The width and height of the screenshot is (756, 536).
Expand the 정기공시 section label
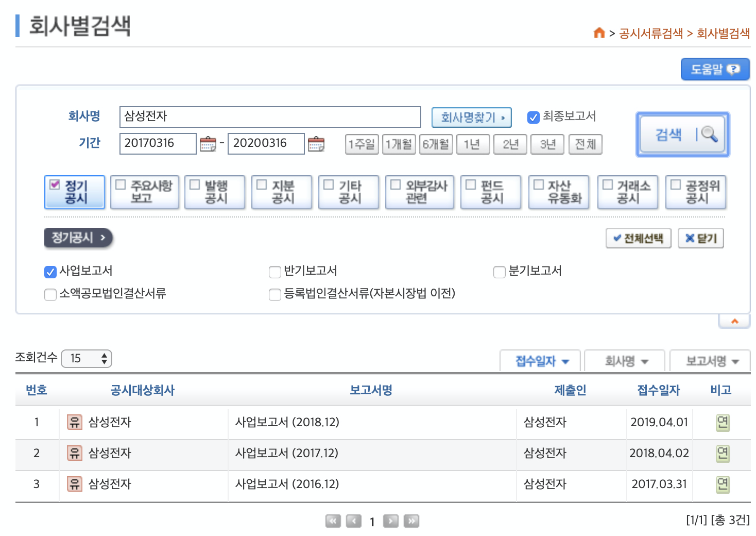click(78, 238)
